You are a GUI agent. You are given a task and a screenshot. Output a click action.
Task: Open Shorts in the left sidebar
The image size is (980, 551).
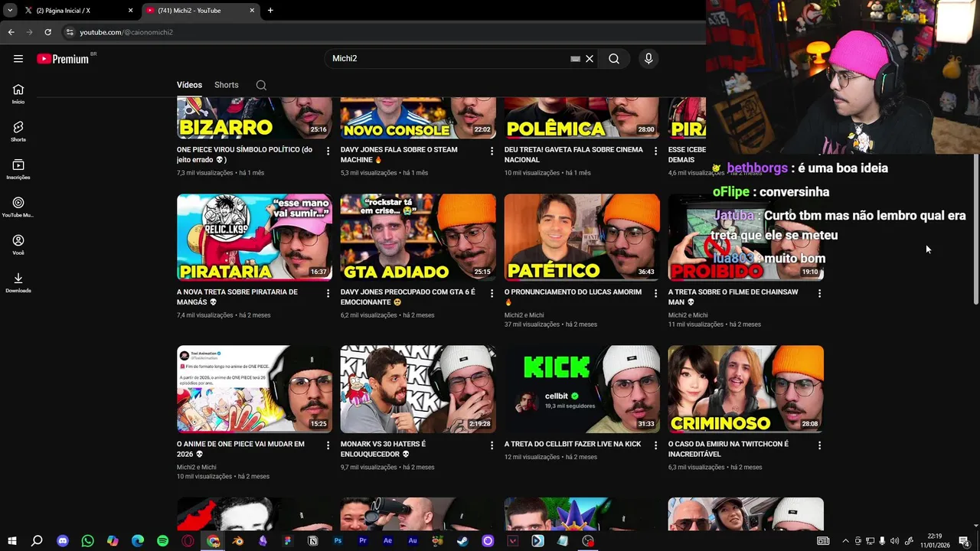click(x=18, y=132)
